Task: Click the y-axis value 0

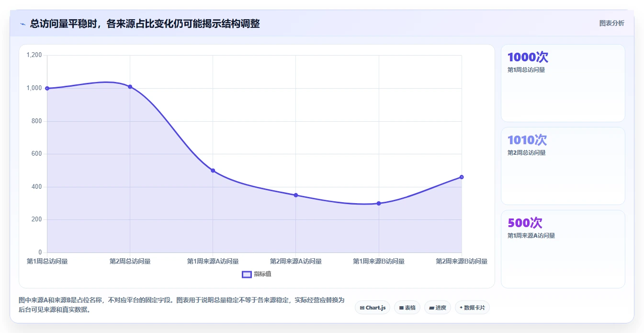Action: pyautogui.click(x=40, y=253)
